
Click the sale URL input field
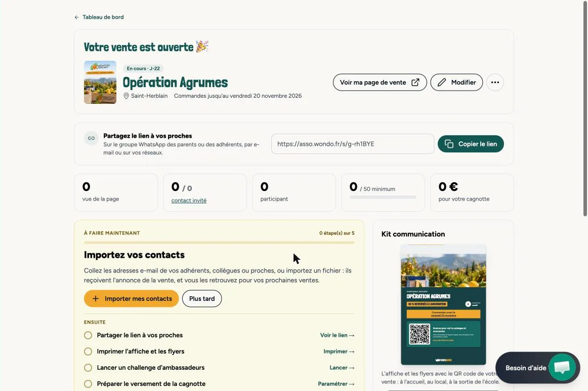[353, 144]
